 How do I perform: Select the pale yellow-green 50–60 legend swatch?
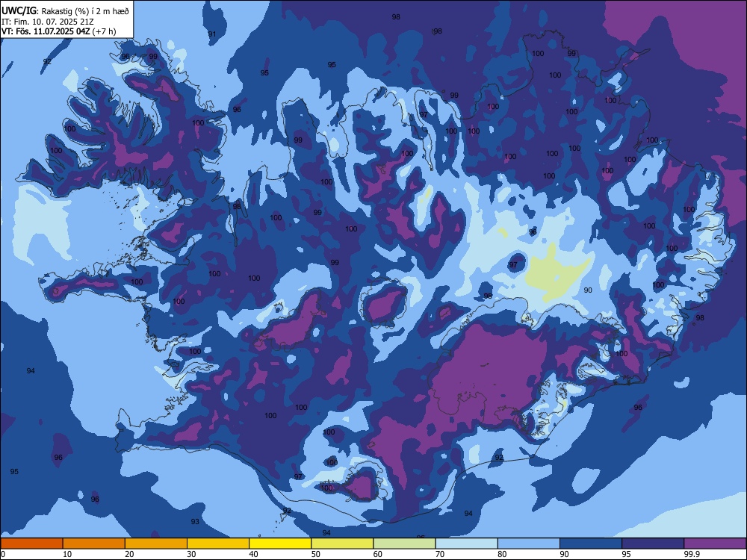(343, 544)
